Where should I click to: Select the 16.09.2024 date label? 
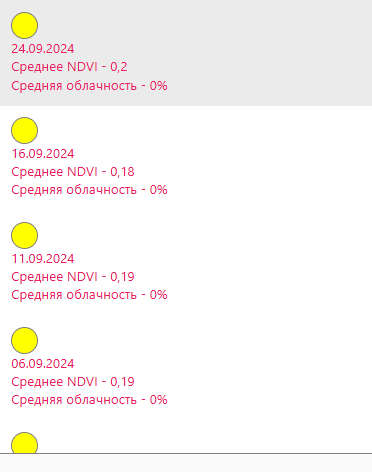coord(43,154)
